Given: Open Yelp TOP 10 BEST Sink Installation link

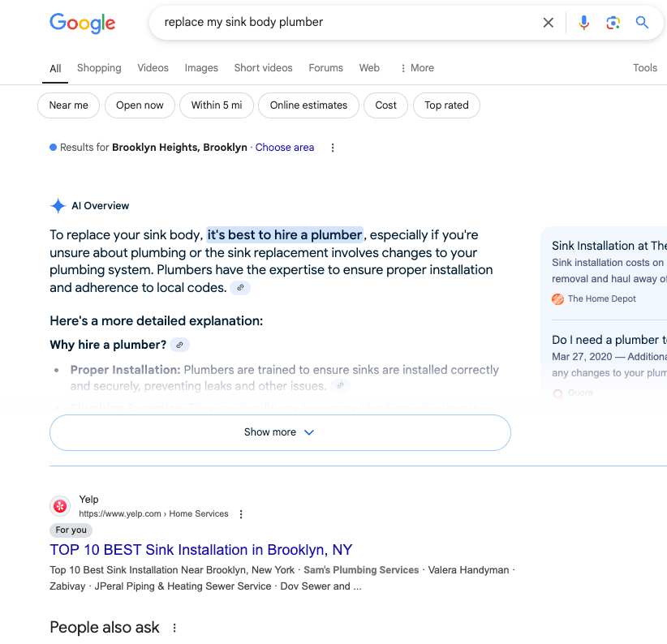Looking at the screenshot, I should [x=201, y=550].
